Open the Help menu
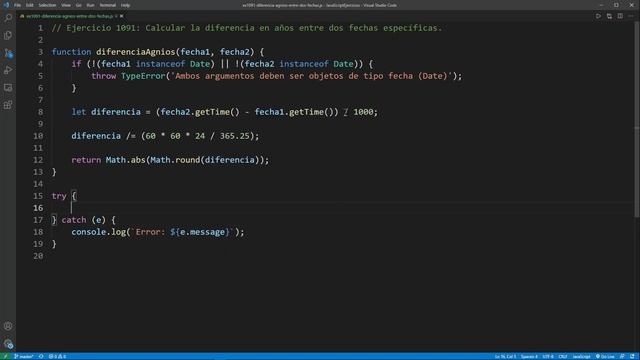The image size is (640, 360). 125,5
